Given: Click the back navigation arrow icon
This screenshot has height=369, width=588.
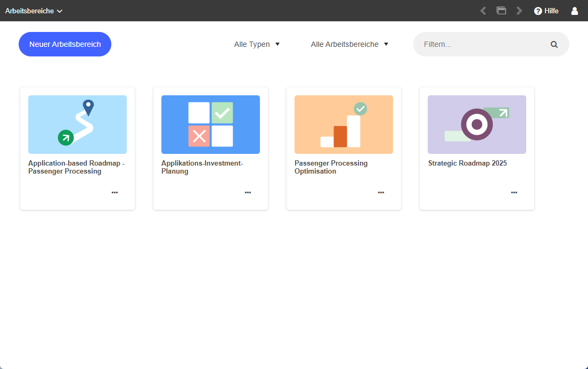Looking at the screenshot, I should (483, 11).
